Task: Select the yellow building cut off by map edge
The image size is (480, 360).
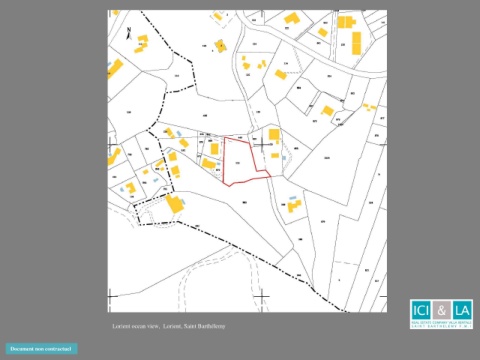Action: tap(115, 69)
